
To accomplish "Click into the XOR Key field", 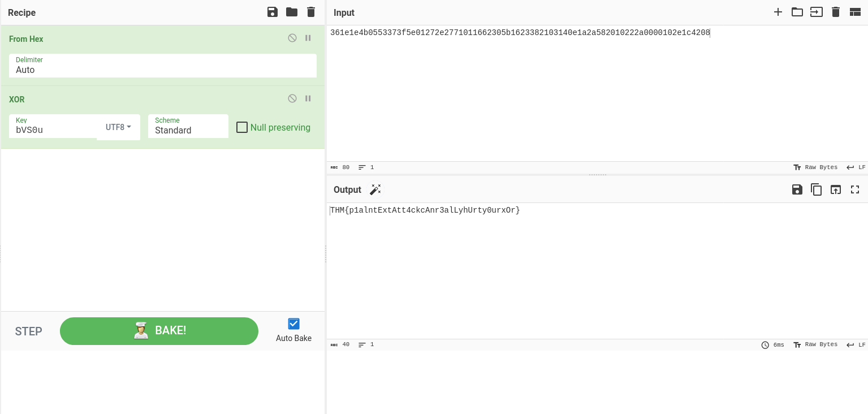I will coord(53,130).
